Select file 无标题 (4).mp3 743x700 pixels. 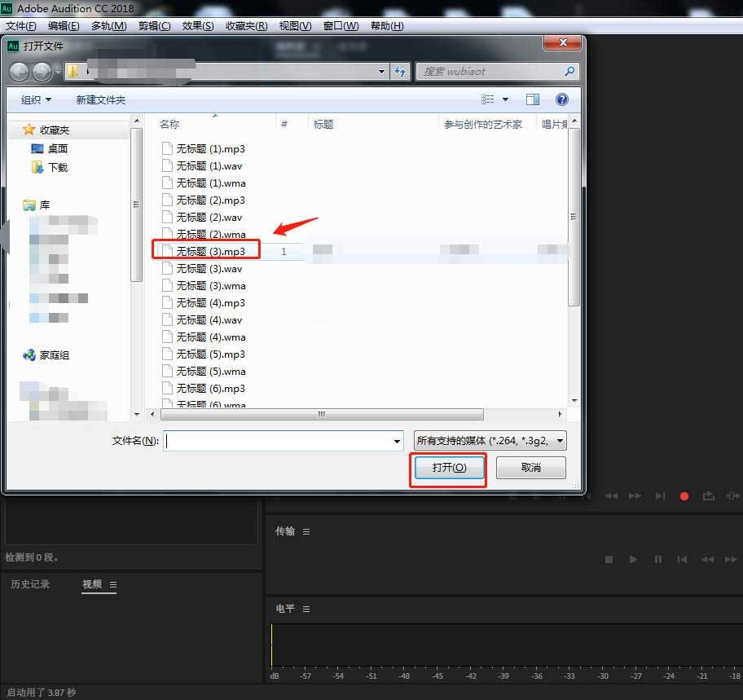click(x=204, y=303)
